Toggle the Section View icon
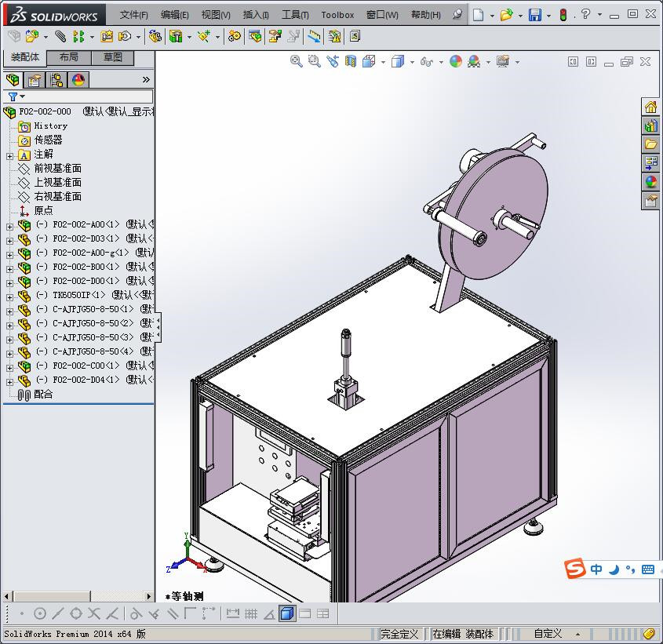The image size is (663, 644). click(351, 62)
